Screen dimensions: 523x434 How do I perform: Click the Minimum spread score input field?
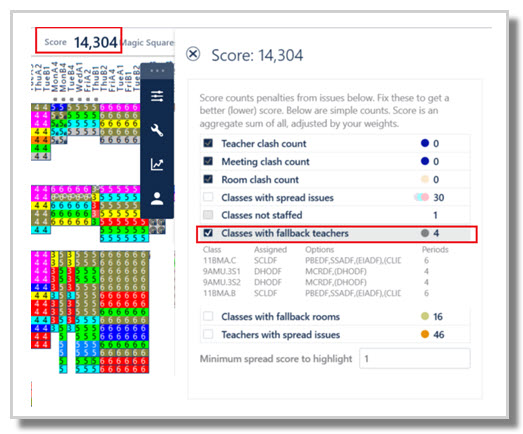click(415, 359)
